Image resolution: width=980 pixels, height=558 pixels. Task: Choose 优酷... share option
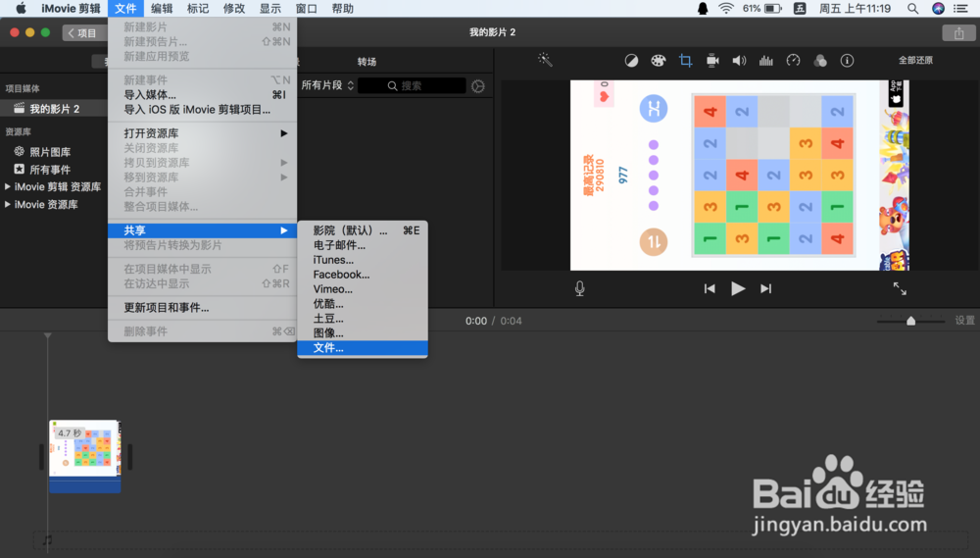tap(363, 303)
